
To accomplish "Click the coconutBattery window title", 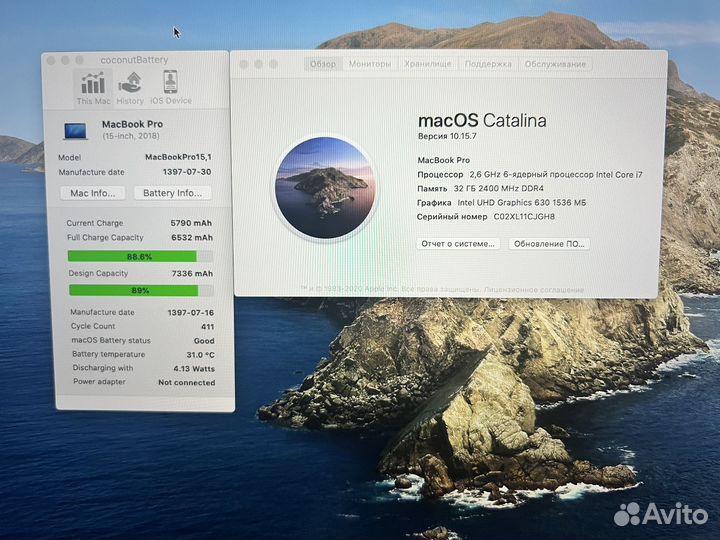I will click(x=134, y=60).
